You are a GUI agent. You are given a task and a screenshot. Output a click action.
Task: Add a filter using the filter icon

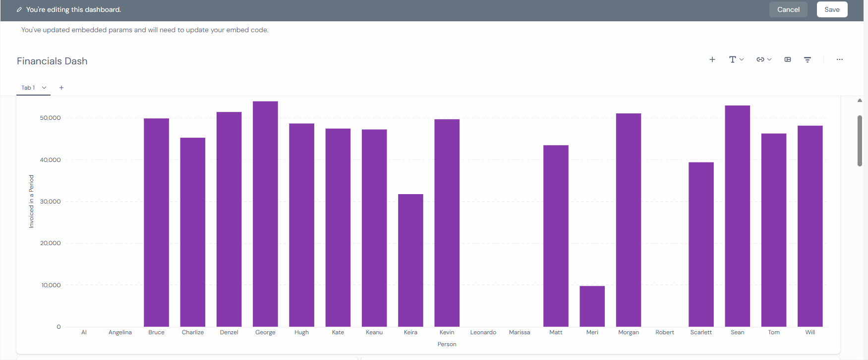[808, 59]
